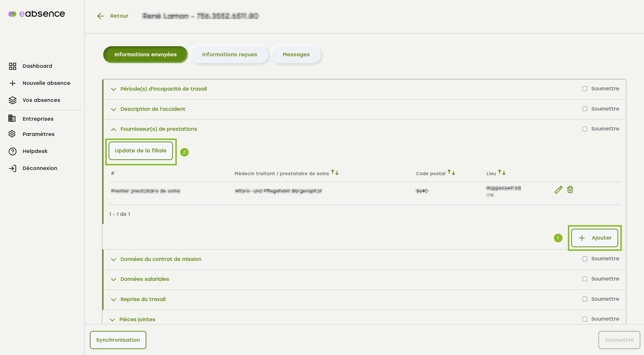Check Soumettre for Période(s) d'incapacité de travail
Image resolution: width=644 pixels, height=355 pixels.
pyautogui.click(x=585, y=89)
